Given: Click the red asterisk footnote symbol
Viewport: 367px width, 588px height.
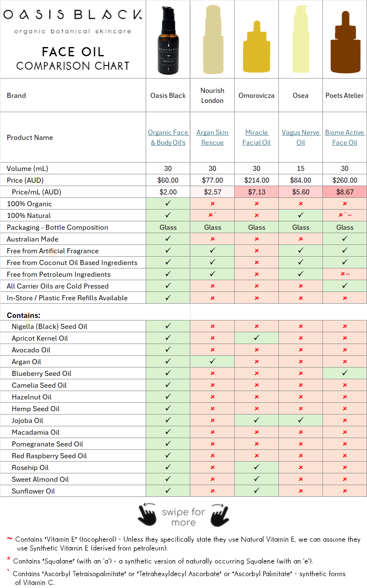Looking at the screenshot, I should pyautogui.click(x=8, y=559).
